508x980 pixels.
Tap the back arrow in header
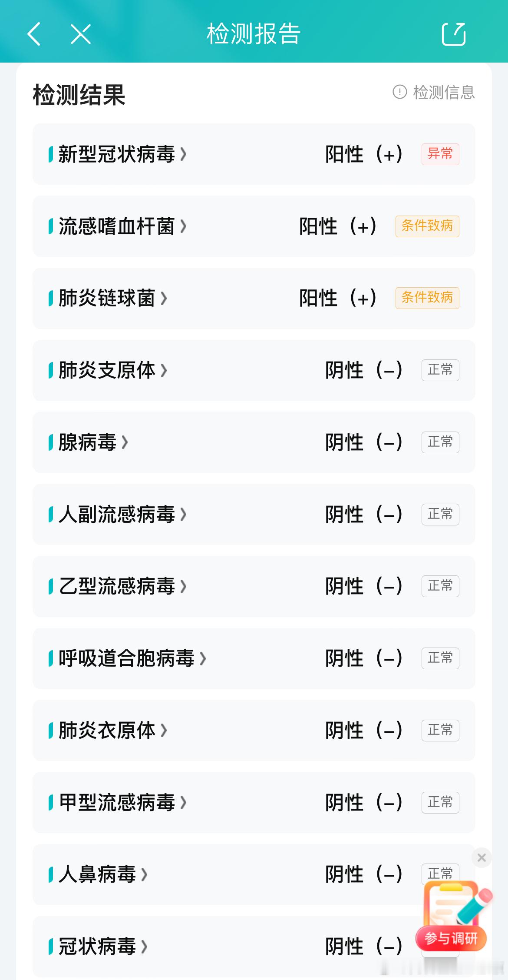[x=34, y=34]
